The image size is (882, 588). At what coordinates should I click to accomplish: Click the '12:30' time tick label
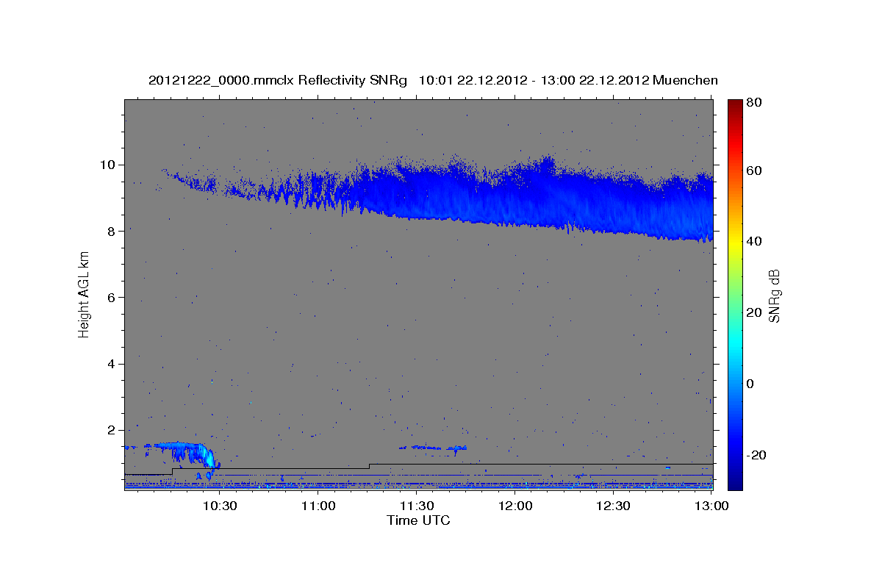pos(614,506)
